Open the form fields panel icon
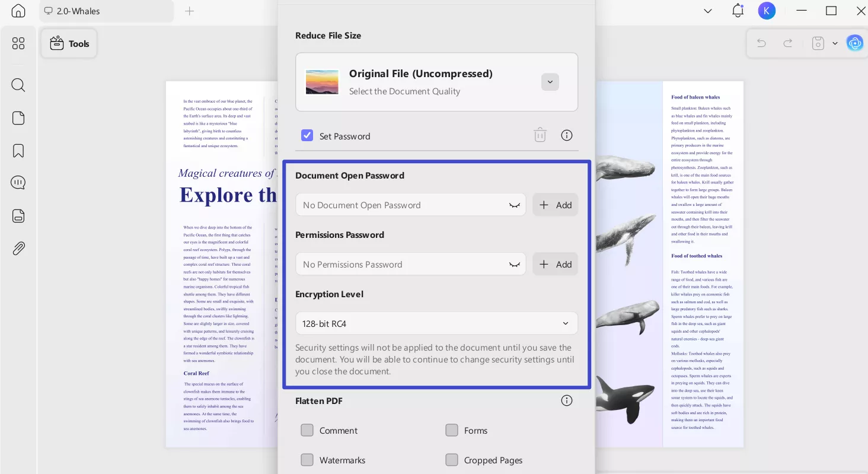868x474 pixels. tap(18, 215)
